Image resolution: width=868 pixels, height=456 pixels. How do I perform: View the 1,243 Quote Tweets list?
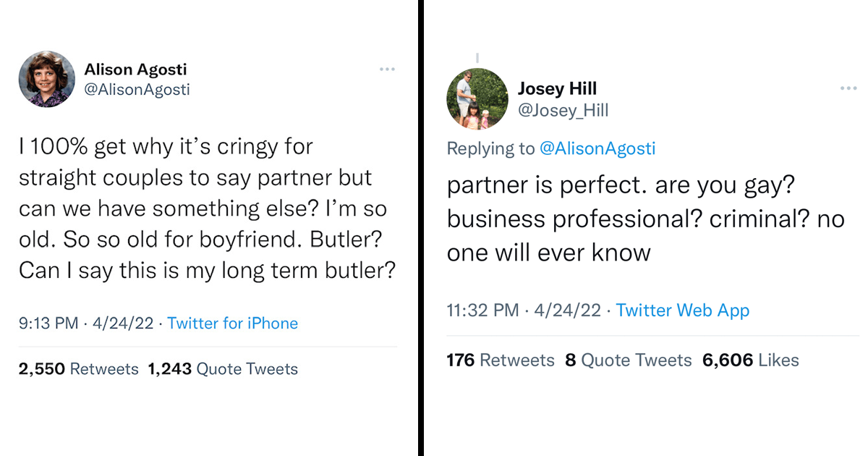[x=223, y=369]
